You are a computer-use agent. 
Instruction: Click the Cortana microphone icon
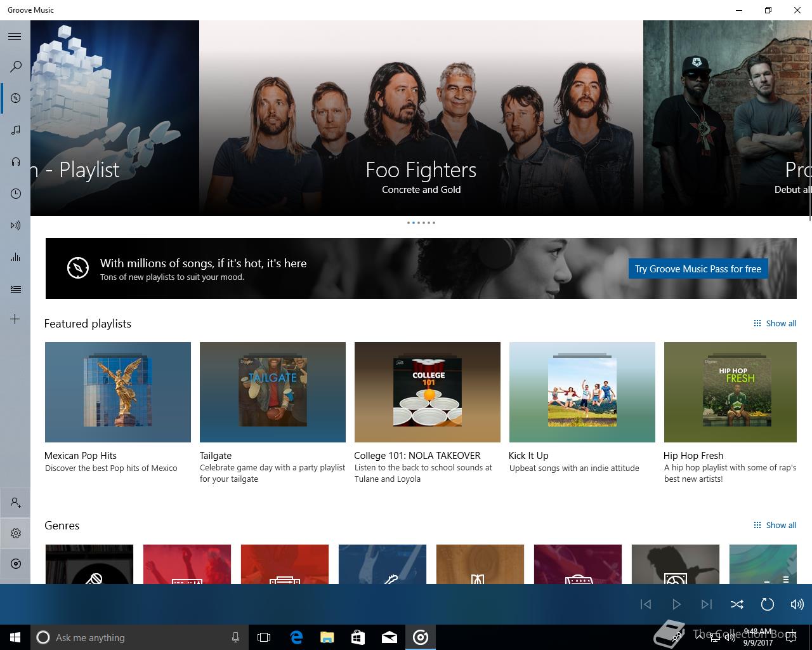[x=235, y=637]
